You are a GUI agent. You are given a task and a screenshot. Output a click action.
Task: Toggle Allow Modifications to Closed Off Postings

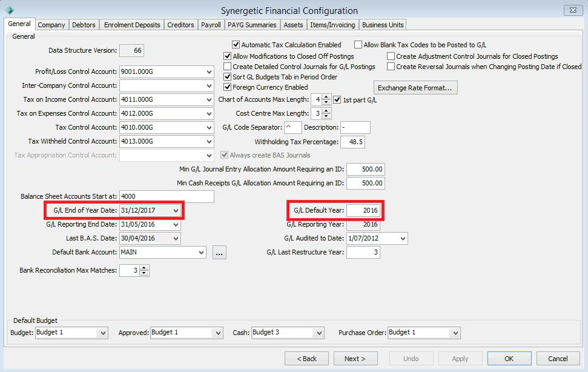[x=227, y=56]
